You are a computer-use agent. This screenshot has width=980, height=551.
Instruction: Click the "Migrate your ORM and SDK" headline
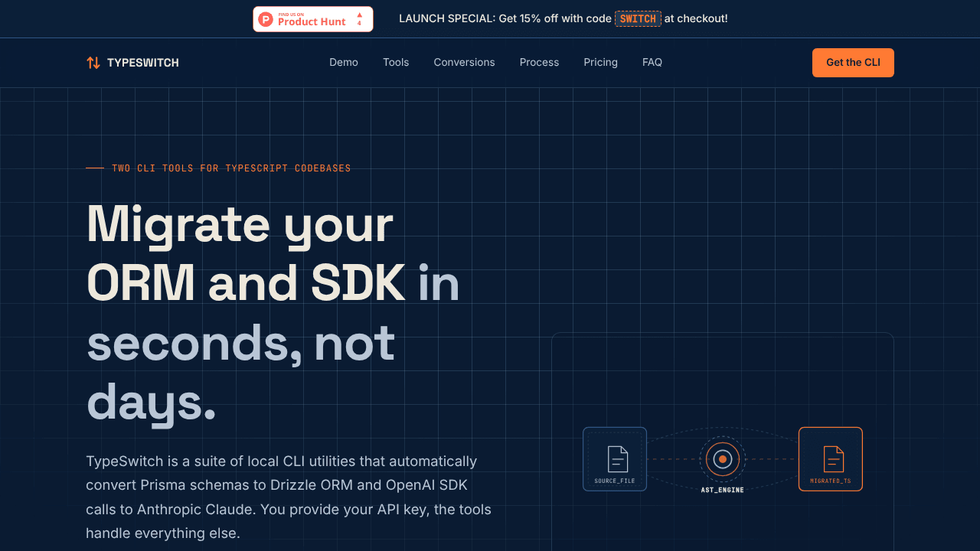[246, 253]
